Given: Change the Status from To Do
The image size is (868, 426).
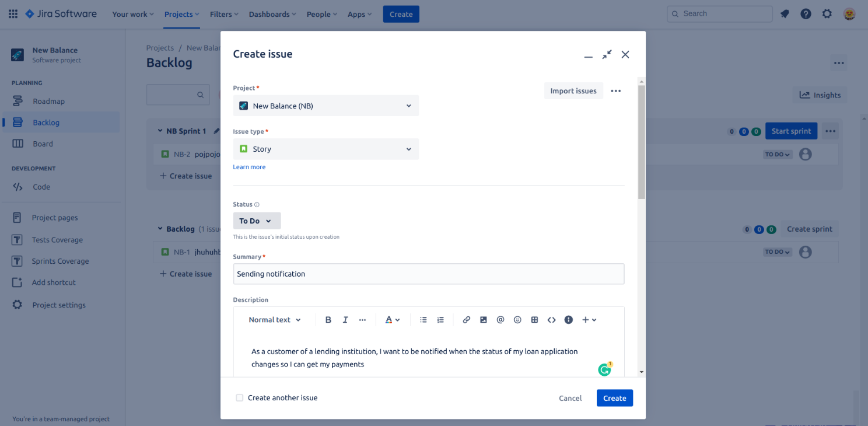Looking at the screenshot, I should 257,221.
